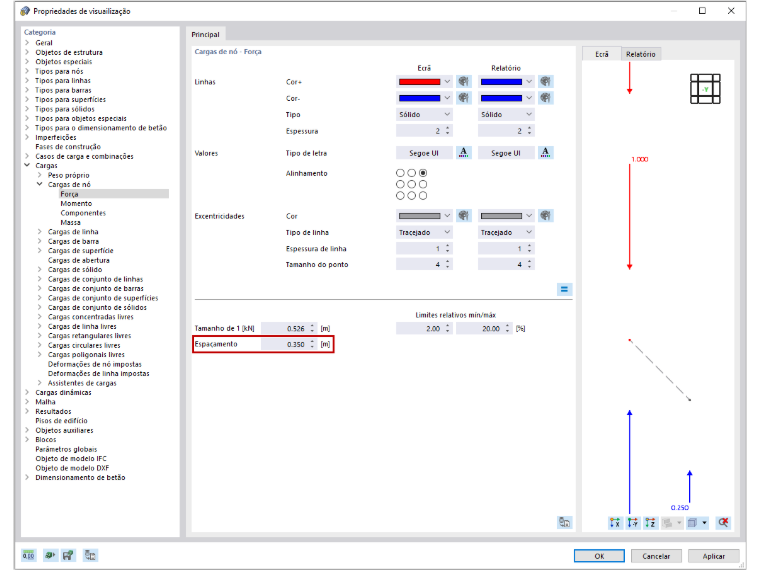Select bottom-right alignment radio button
Screen dimensions: 760x570
click(423, 196)
